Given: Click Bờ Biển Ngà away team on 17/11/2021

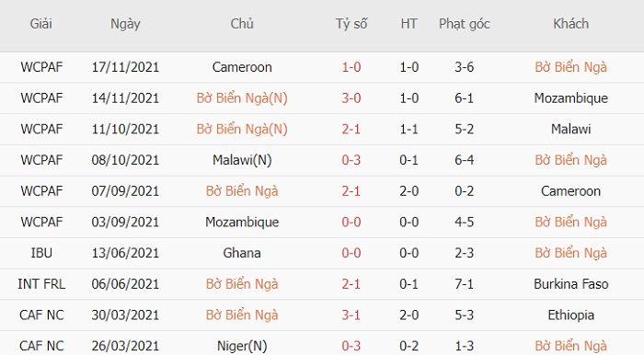Looking at the screenshot, I should click(571, 67).
